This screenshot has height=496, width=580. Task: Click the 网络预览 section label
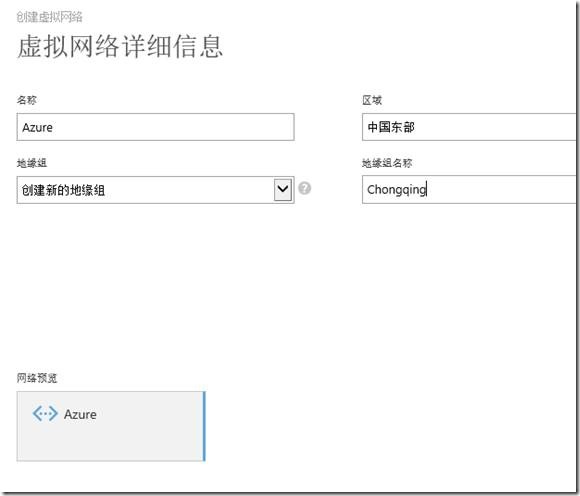click(37, 378)
